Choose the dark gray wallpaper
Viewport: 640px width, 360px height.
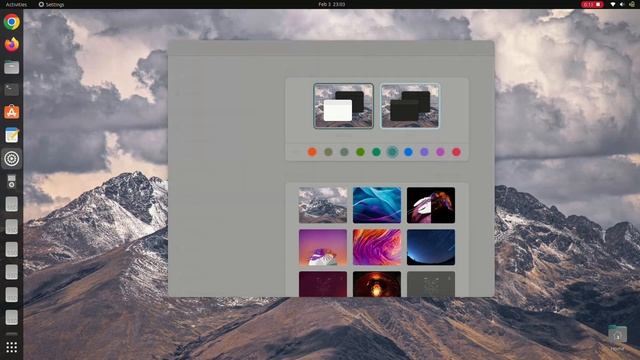pos(431,284)
